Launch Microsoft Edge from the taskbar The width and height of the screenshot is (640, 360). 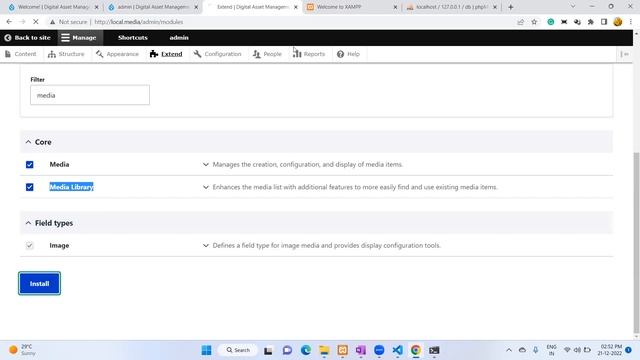coord(306,350)
